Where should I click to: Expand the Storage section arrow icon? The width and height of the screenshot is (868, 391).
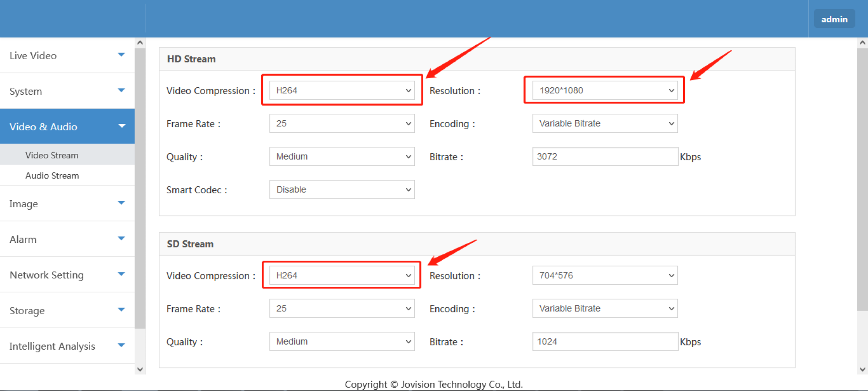coord(122,310)
